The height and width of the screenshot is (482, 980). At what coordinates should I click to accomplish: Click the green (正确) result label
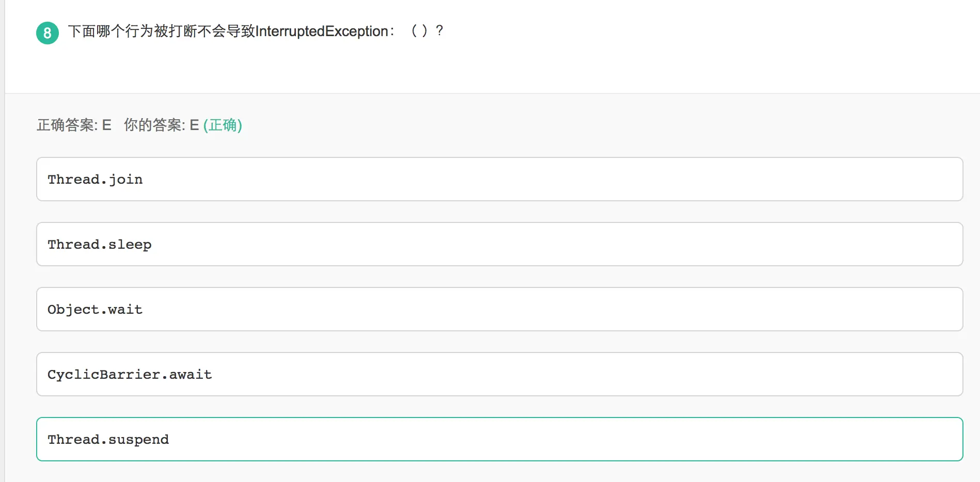(223, 125)
